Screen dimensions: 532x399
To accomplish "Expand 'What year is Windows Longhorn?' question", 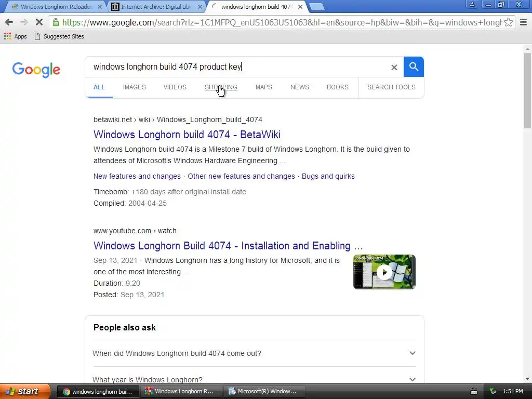I will [x=254, y=379].
